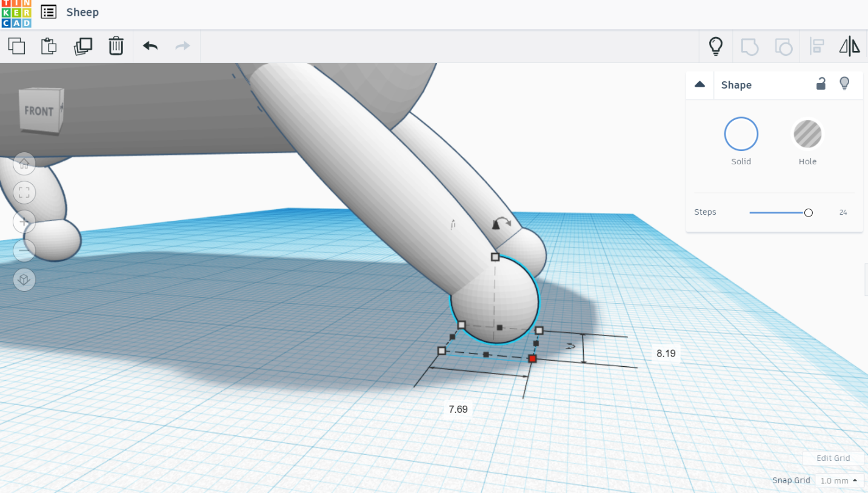Select the red corner resize handle

[x=532, y=359]
